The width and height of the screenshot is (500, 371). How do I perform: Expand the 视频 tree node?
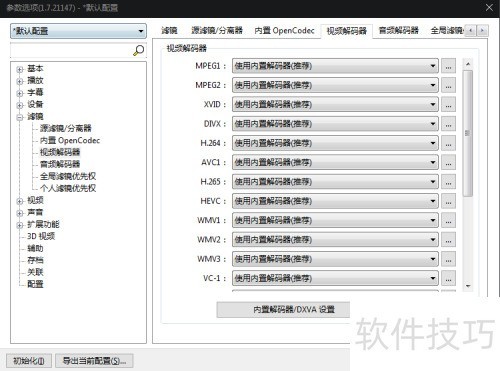20,201
